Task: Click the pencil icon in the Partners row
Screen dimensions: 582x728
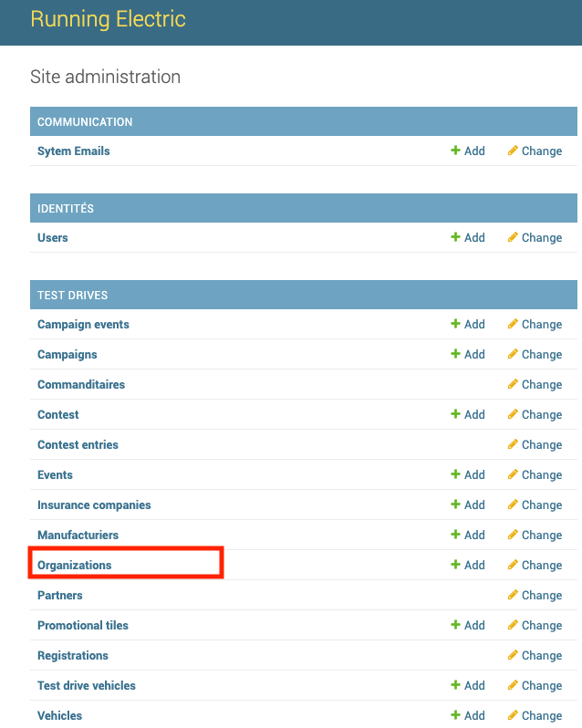Action: click(x=513, y=595)
